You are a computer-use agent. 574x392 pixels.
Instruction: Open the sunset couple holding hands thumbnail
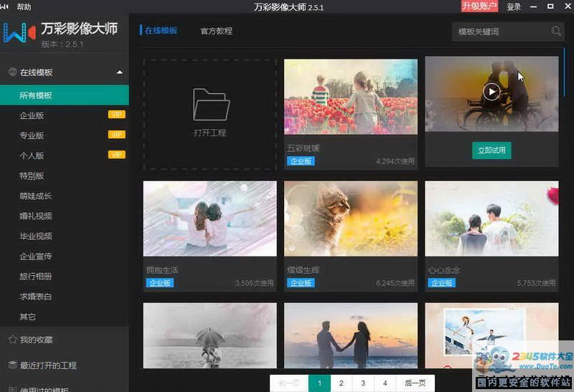coord(351,335)
